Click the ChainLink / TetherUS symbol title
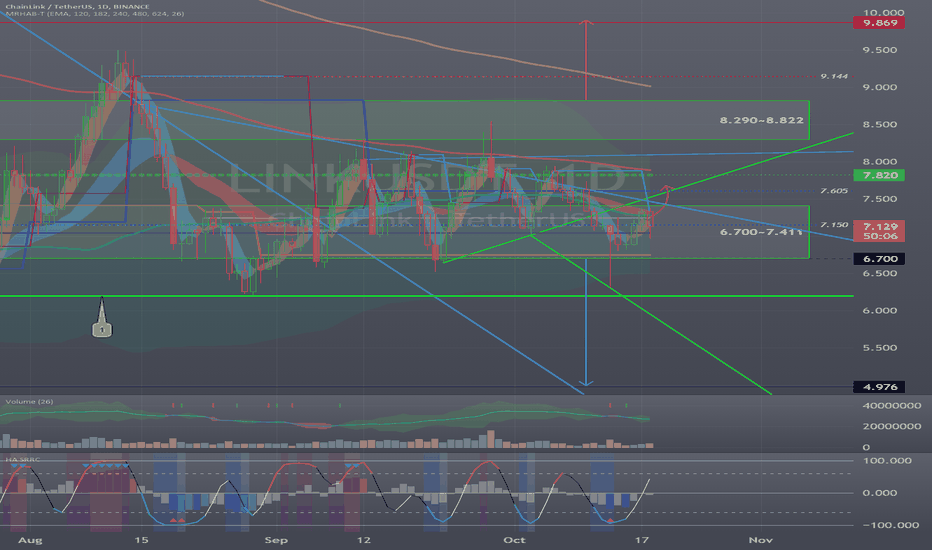932x550 pixels. point(78,7)
